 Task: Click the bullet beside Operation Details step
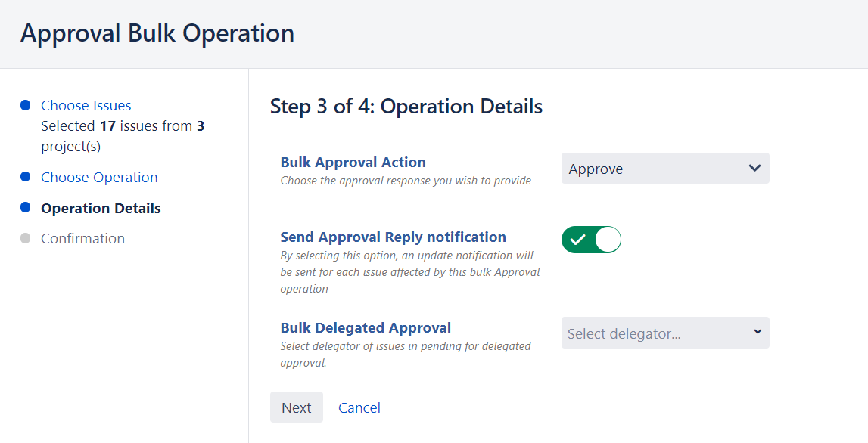point(25,208)
